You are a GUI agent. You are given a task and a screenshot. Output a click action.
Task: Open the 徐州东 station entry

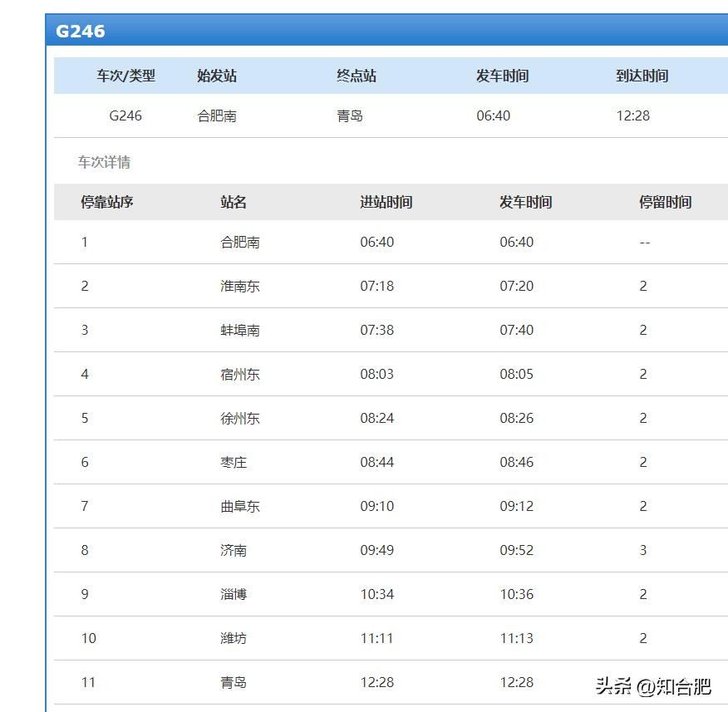[240, 418]
